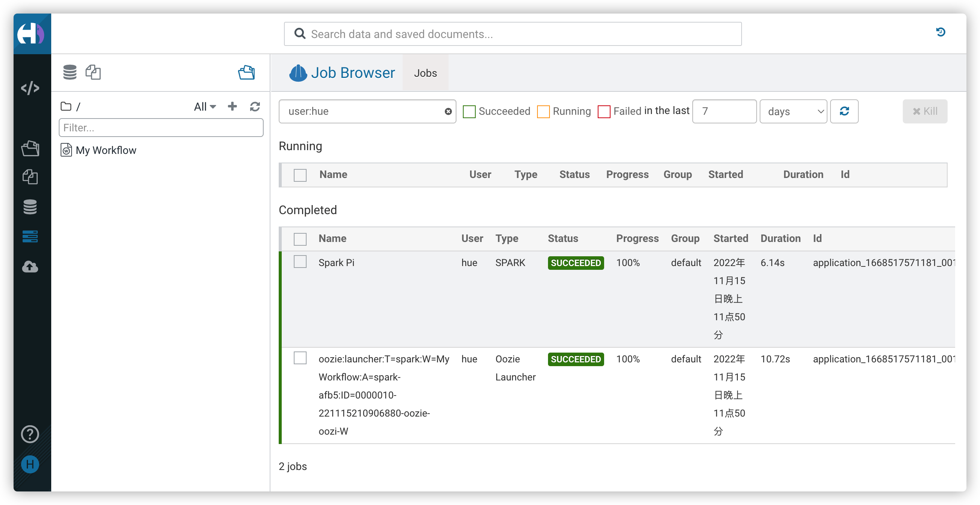Click the Running table Status header
This screenshot has height=505, width=980.
coord(574,175)
